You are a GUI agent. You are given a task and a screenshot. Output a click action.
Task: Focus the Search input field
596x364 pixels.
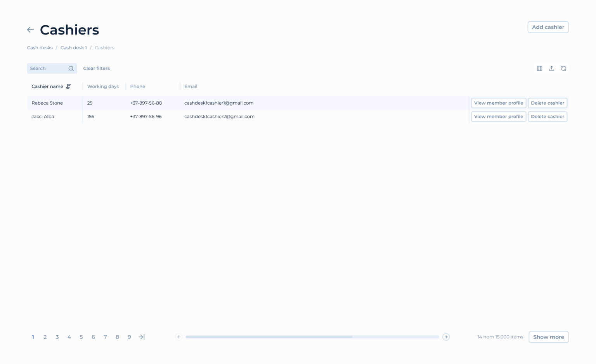click(x=47, y=69)
